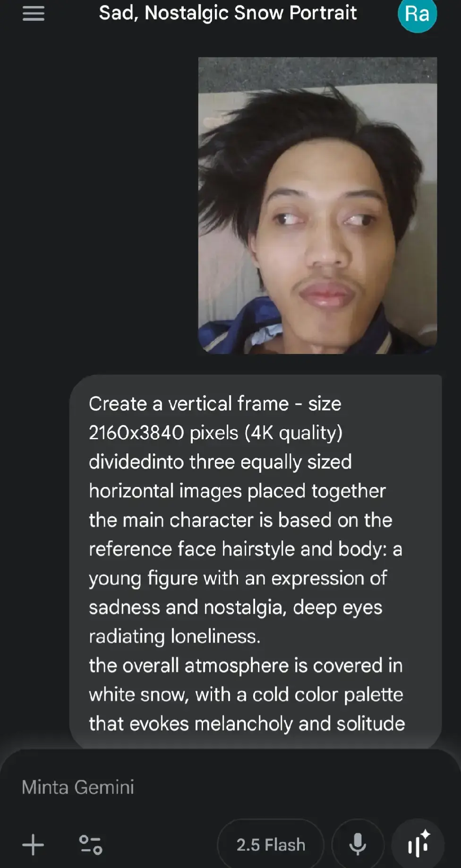Screen dimensions: 461x868
Task: Click "Create a vertical frame" first prompt line
Action: point(188,404)
